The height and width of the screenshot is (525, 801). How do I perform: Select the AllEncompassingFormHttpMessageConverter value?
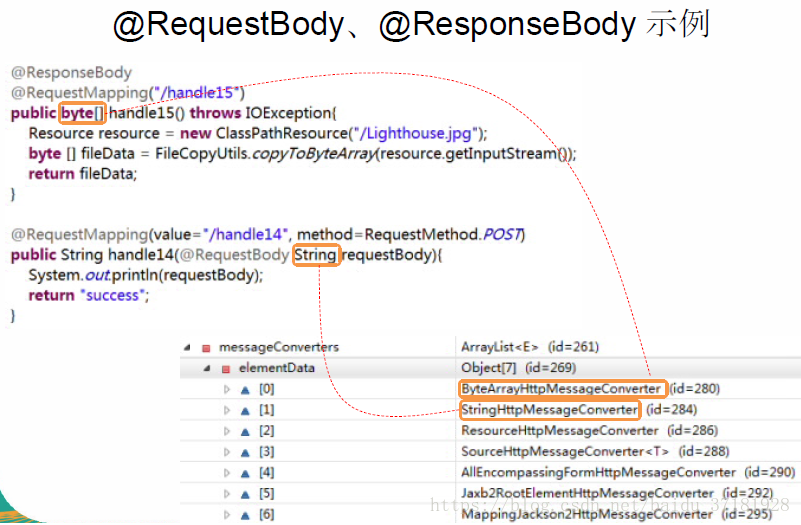coord(599,472)
